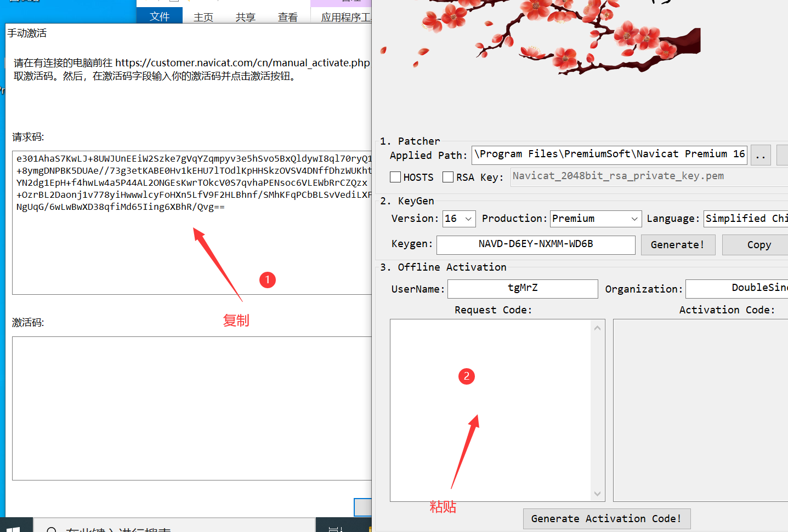The image size is (788, 532).
Task: Open the Language dropdown showing Simplified Chinese
Action: coord(746,219)
